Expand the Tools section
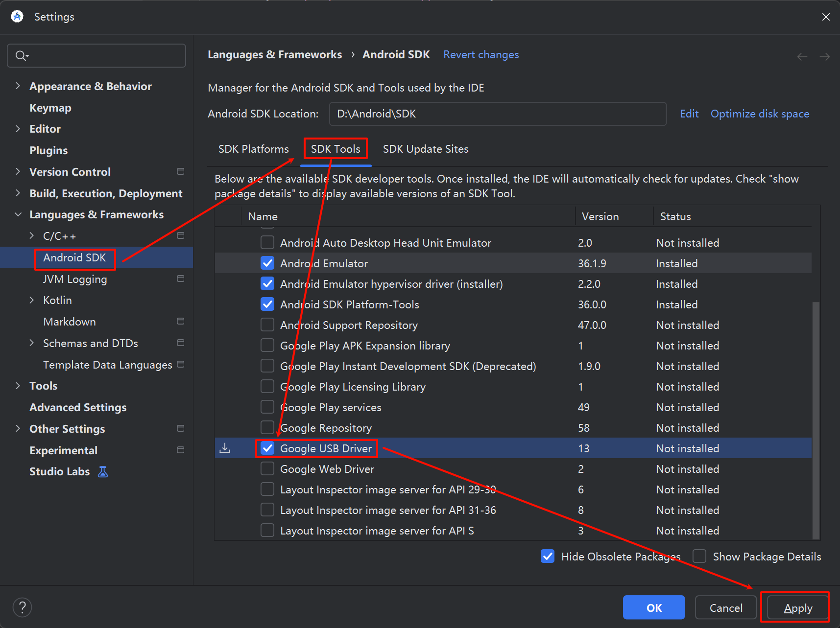This screenshot has height=628, width=840. 18,386
